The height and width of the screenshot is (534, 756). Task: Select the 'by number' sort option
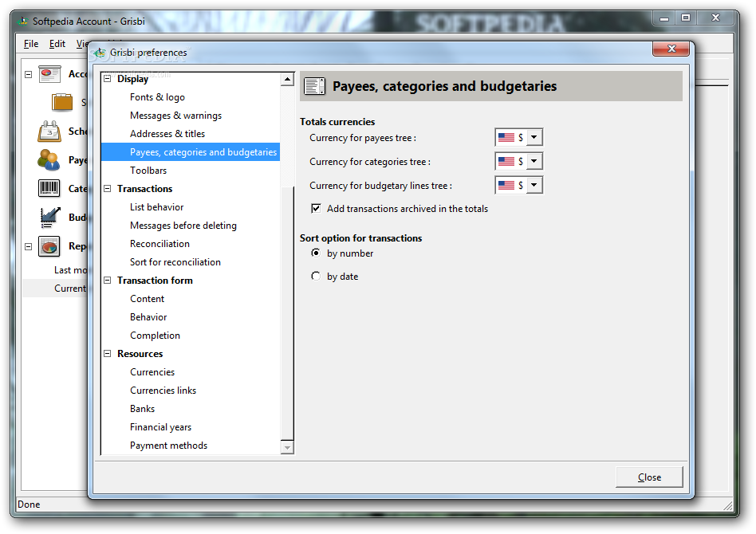(x=316, y=253)
